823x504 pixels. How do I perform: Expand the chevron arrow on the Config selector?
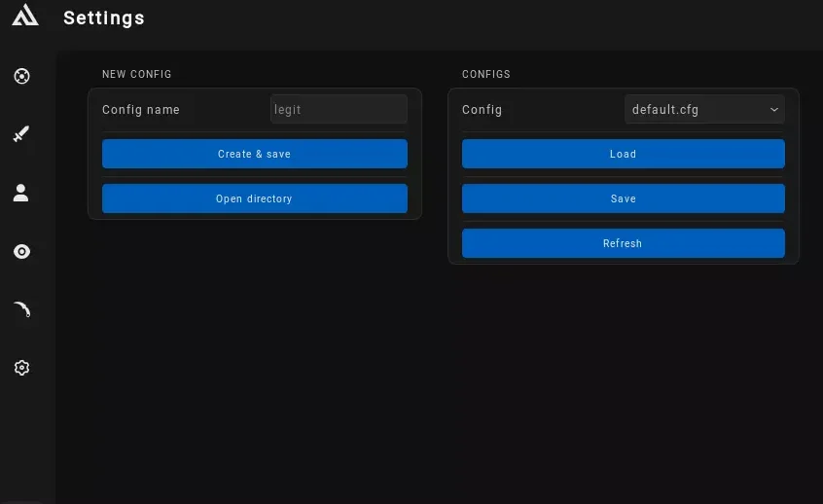coord(774,109)
